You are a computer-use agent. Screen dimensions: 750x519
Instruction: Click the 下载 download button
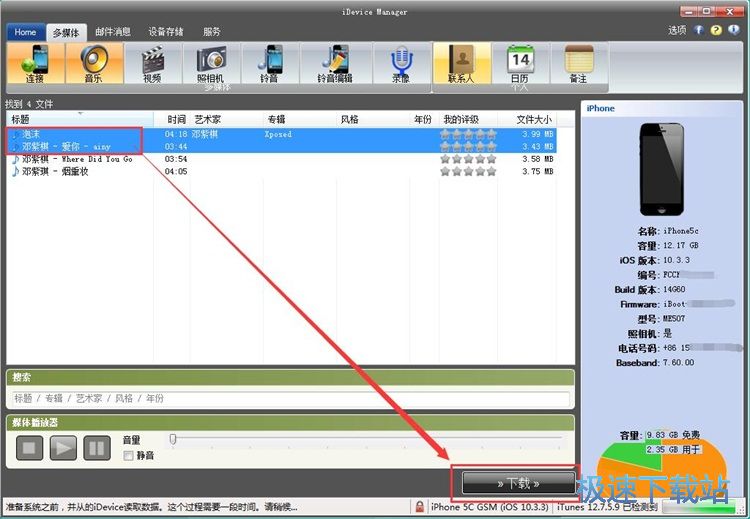point(516,483)
